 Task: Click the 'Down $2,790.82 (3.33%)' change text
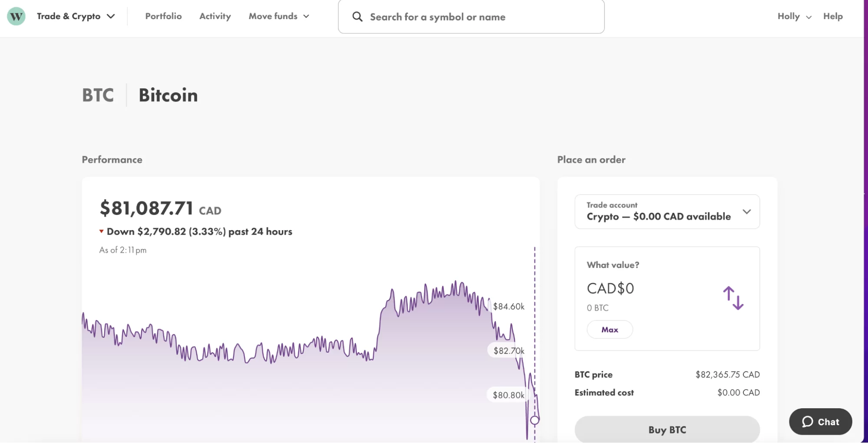click(166, 231)
